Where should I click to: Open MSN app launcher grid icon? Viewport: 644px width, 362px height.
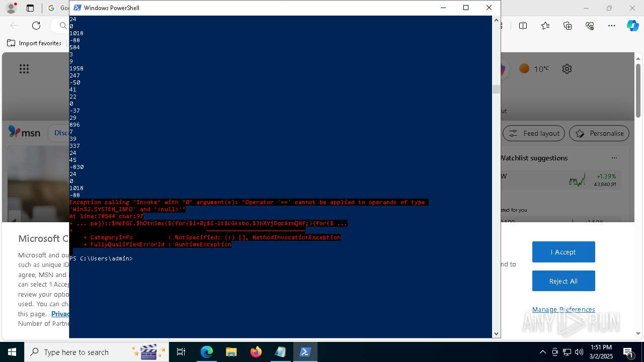pos(24,69)
